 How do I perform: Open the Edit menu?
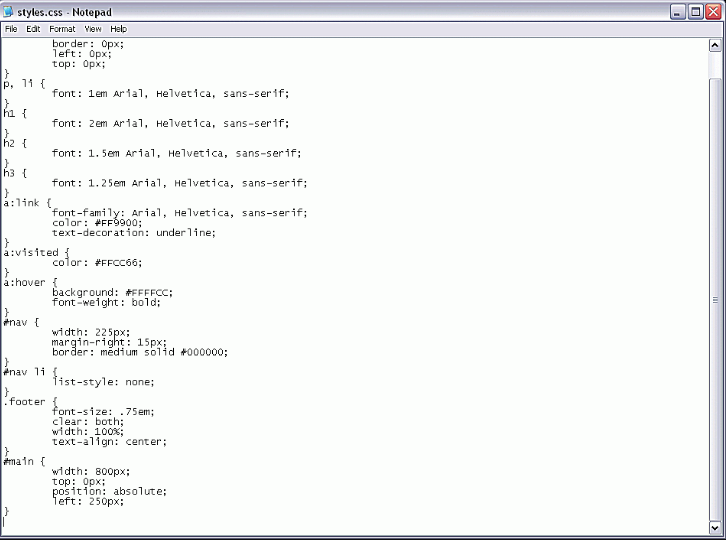pyautogui.click(x=33, y=29)
